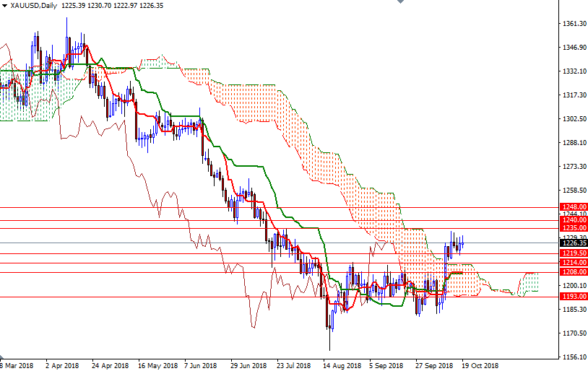Click the XAUUSD,Daily chart title text
Screen dimensions: 588x371
point(33,6)
